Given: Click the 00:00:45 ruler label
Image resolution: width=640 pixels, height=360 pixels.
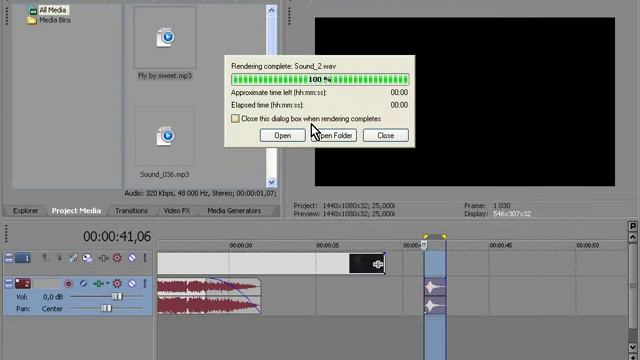Looking at the screenshot, I should [501, 245].
